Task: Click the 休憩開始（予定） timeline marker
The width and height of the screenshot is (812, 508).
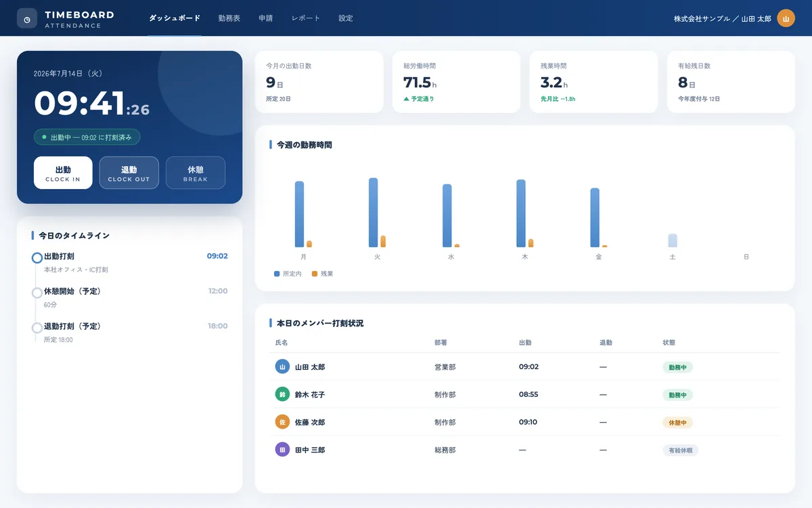Action: click(37, 293)
